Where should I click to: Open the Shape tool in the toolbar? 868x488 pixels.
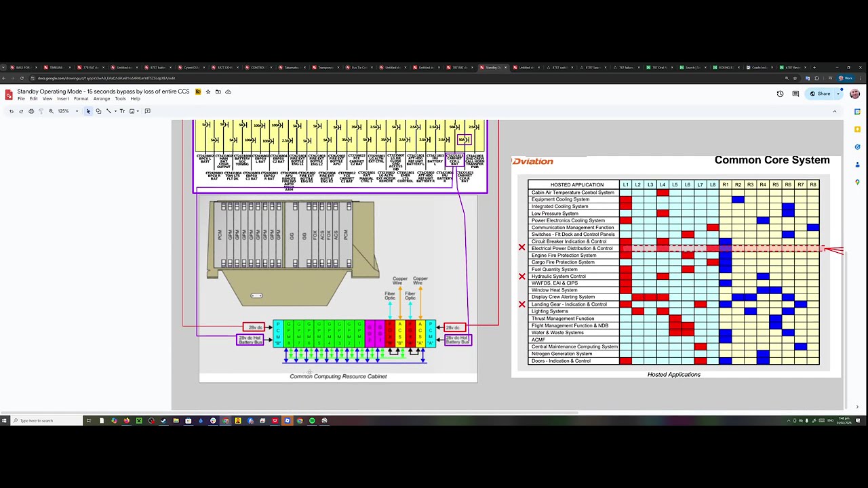point(98,111)
